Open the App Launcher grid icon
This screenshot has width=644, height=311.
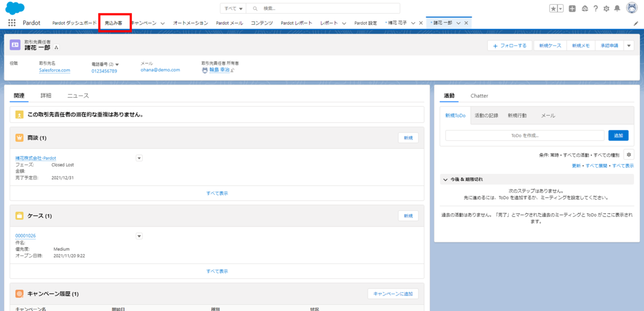(x=12, y=23)
